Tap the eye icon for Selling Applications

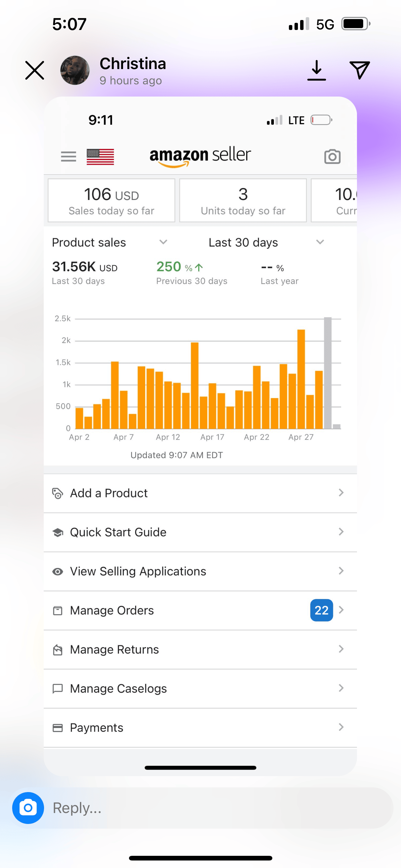point(57,571)
